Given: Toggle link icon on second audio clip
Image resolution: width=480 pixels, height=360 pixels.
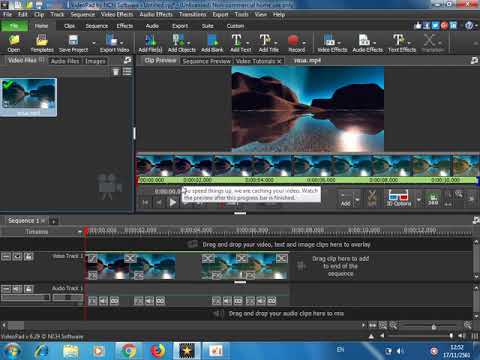Looking at the screenshot, I should [x=160, y=301].
